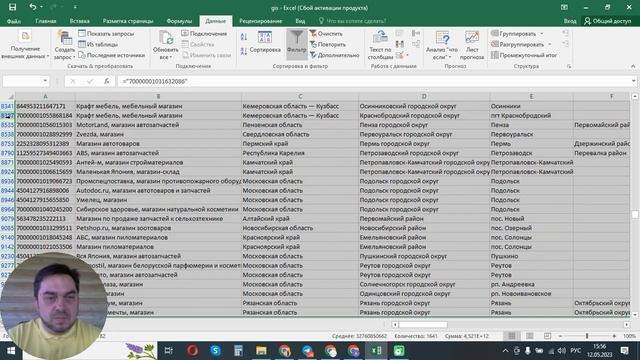Open the ribbon display options icon
Screen dimensions: 640x360
(x=564, y=7)
